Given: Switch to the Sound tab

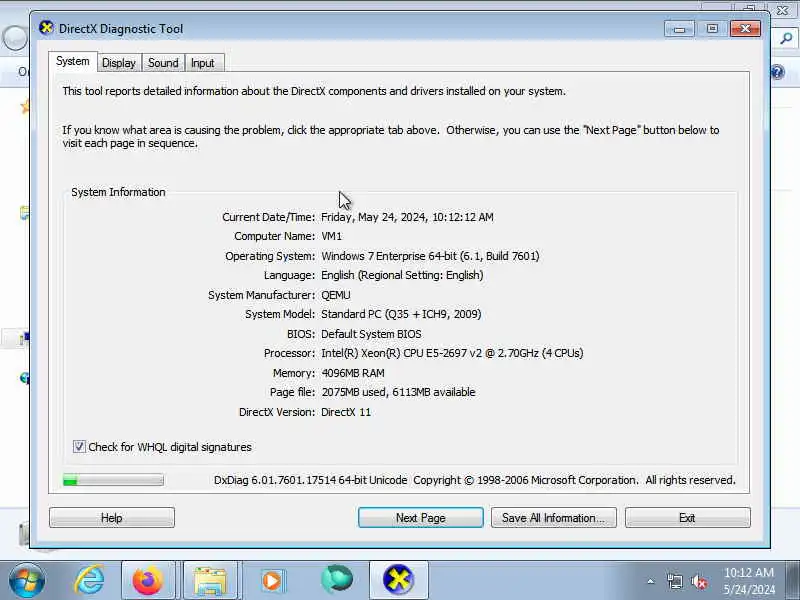Looking at the screenshot, I should [163, 63].
